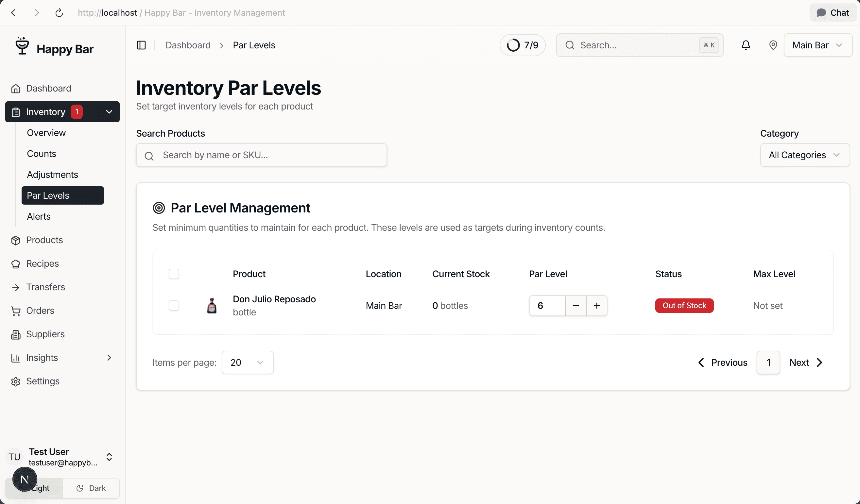Open Dashboard from the breadcrumb
Image resolution: width=860 pixels, height=504 pixels.
click(188, 45)
